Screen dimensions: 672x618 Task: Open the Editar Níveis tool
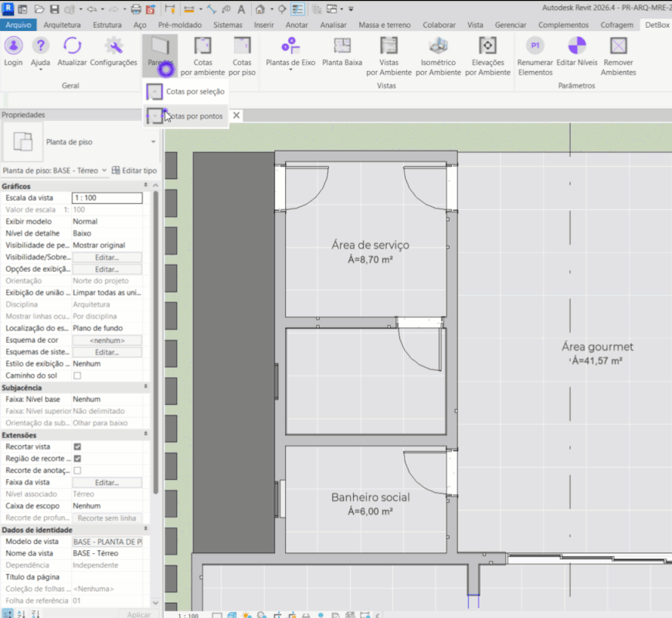(577, 52)
